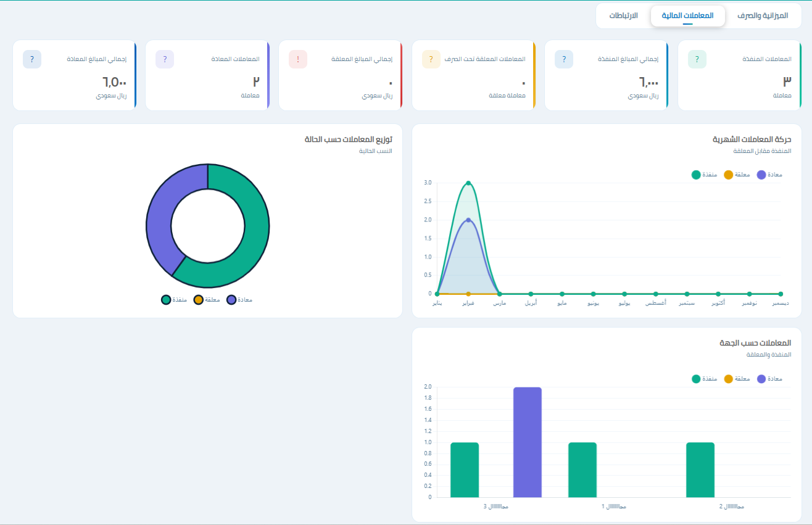This screenshot has width=812, height=525.
Task: Toggle معلقة in المعاملات حسب الجهة legend
Action: pyautogui.click(x=737, y=379)
